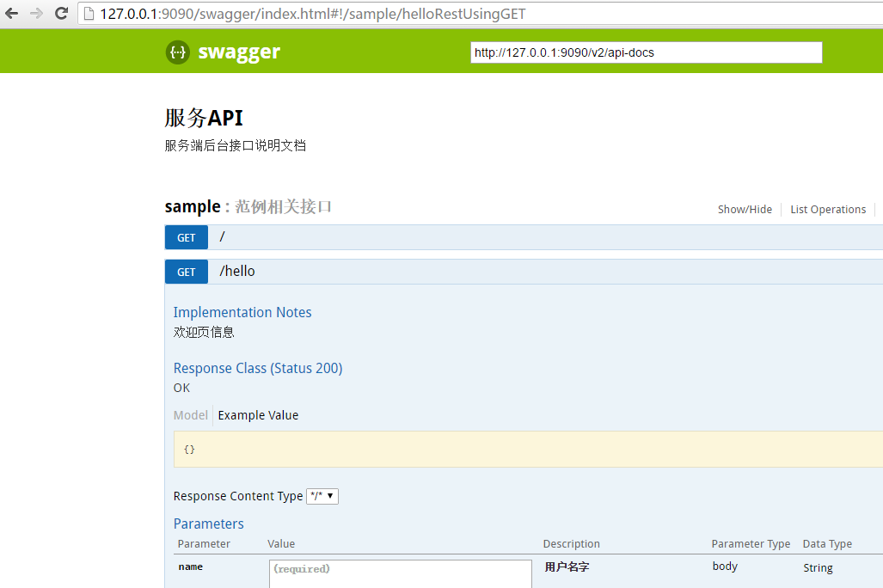Screen dimensions: 883x588
Task: Click the page document icon in address bar
Action: point(89,14)
